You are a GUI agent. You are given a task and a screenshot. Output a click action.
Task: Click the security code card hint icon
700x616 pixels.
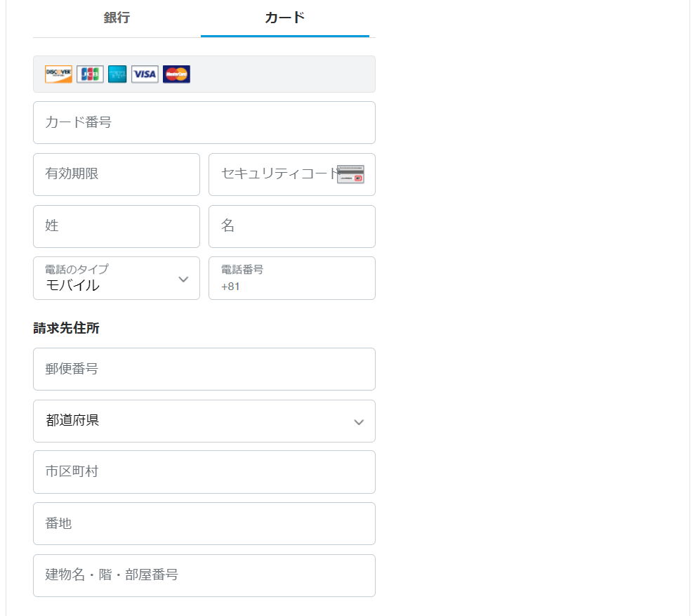(x=350, y=175)
